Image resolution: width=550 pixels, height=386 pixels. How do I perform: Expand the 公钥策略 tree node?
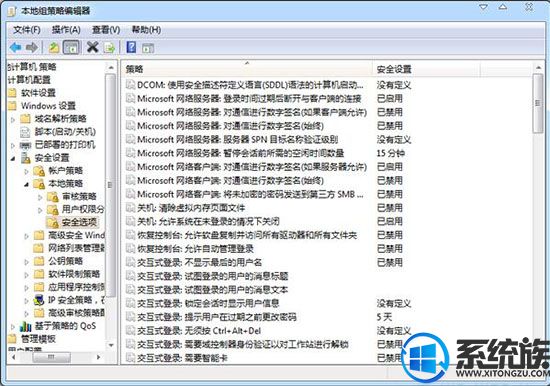click(27, 262)
